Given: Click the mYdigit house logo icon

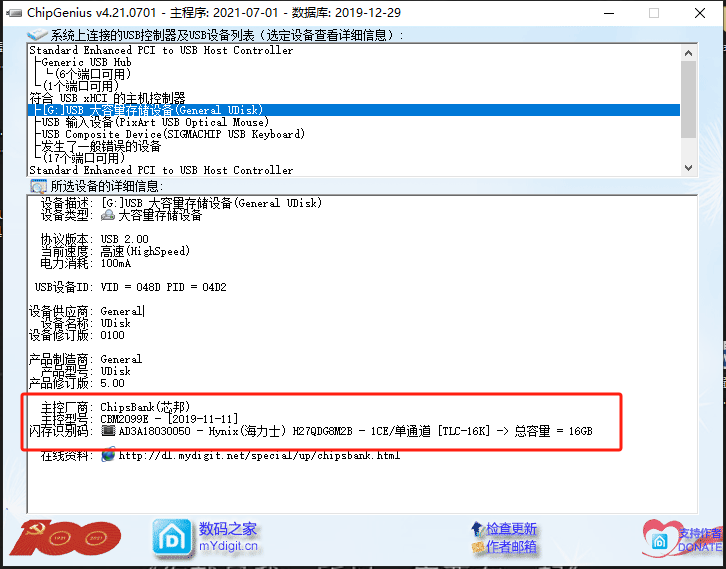Looking at the screenshot, I should (172, 539).
